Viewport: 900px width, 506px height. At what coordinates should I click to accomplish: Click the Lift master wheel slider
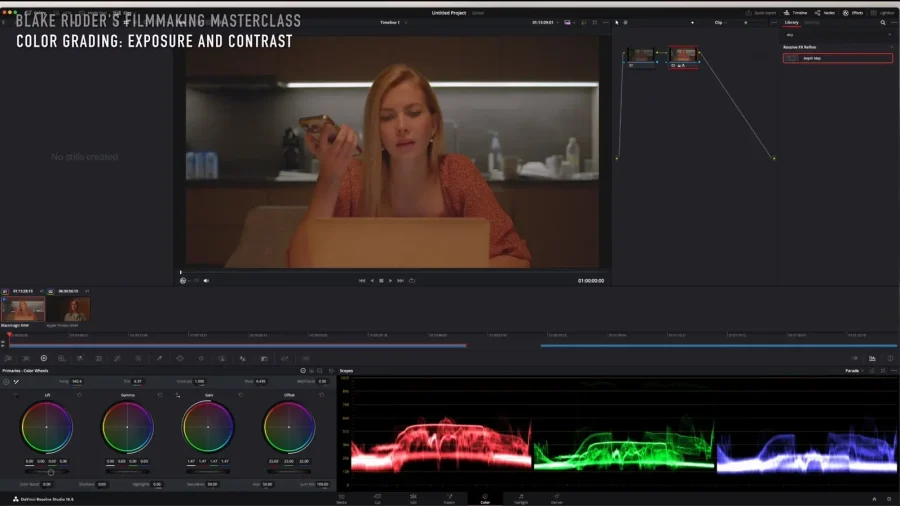pyautogui.click(x=48, y=472)
